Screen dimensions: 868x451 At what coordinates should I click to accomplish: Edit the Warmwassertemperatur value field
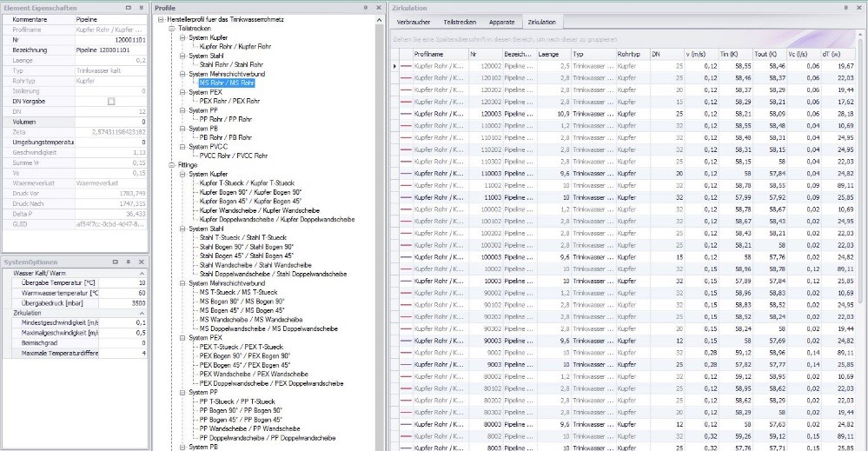[123, 294]
